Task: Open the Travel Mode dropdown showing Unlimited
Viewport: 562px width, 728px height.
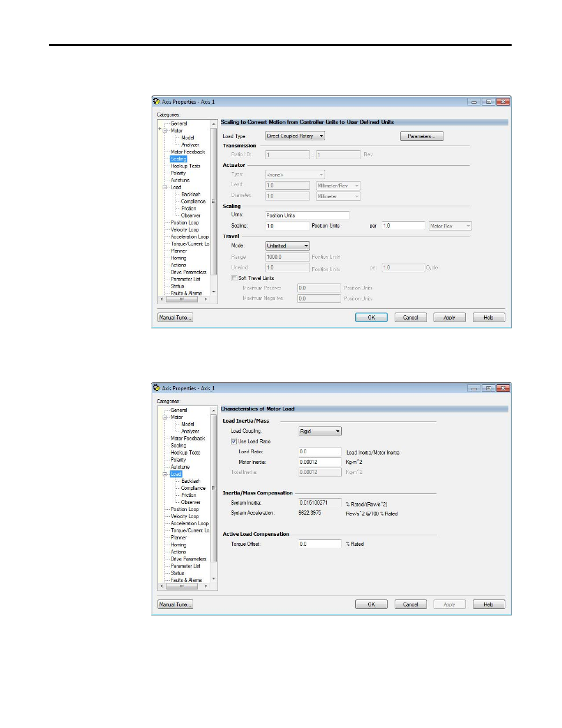Action: coord(287,246)
